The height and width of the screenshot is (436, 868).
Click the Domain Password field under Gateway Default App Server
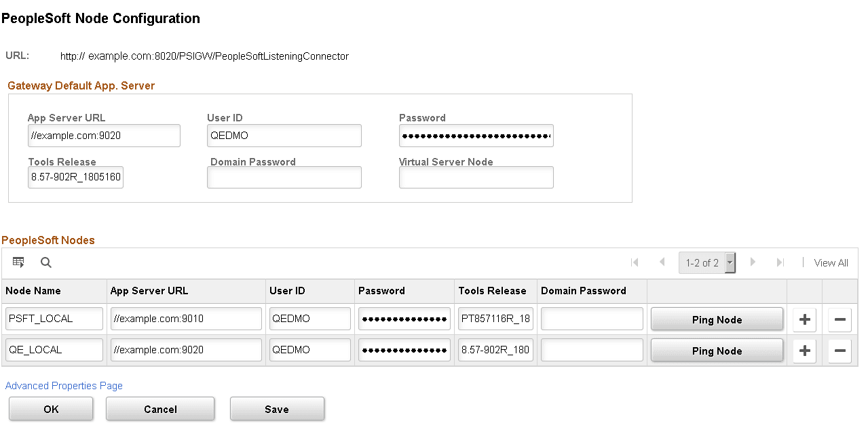[284, 177]
